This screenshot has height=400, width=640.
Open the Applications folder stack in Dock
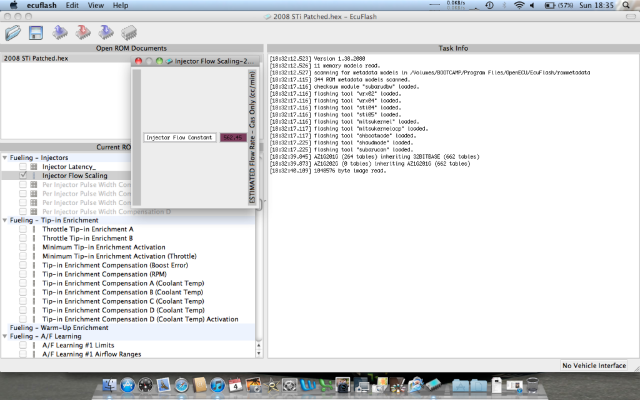pos(460,385)
